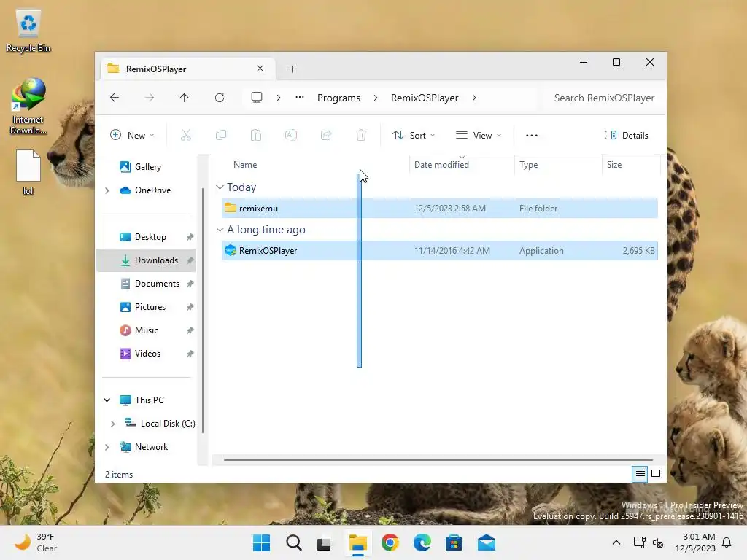The image size is (747, 560).
Task: Click the Search RemixOSPlayer box
Action: tap(603, 98)
